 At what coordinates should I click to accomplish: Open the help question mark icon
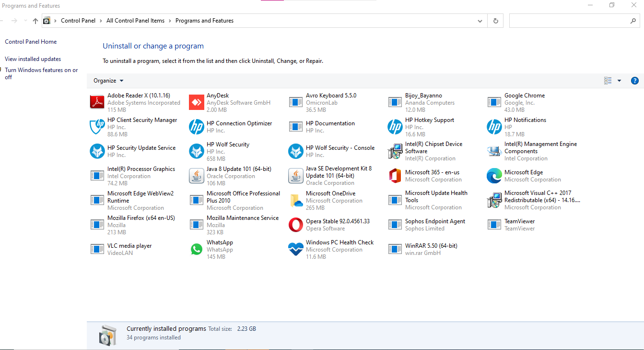click(x=635, y=81)
